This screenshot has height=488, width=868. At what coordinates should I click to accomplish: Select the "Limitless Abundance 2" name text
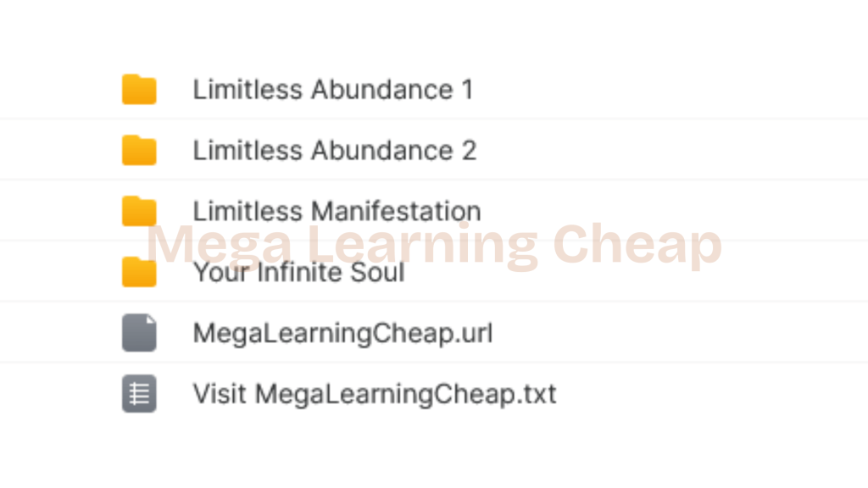[334, 151]
